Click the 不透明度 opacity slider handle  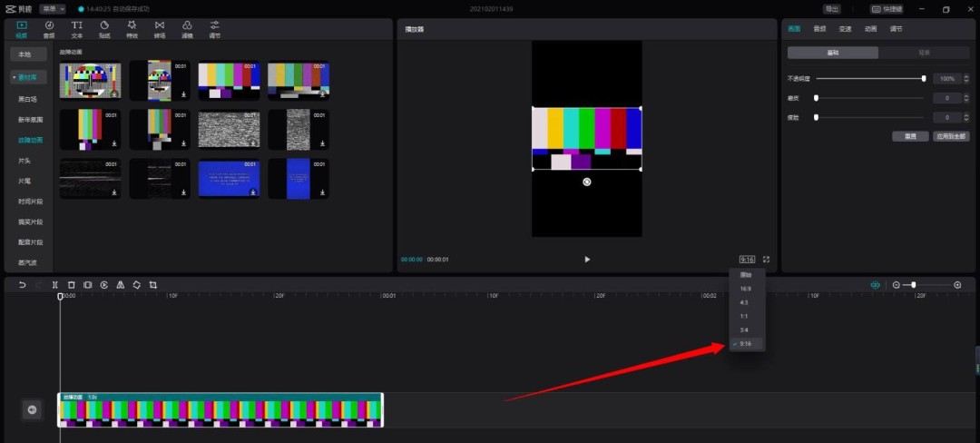924,79
